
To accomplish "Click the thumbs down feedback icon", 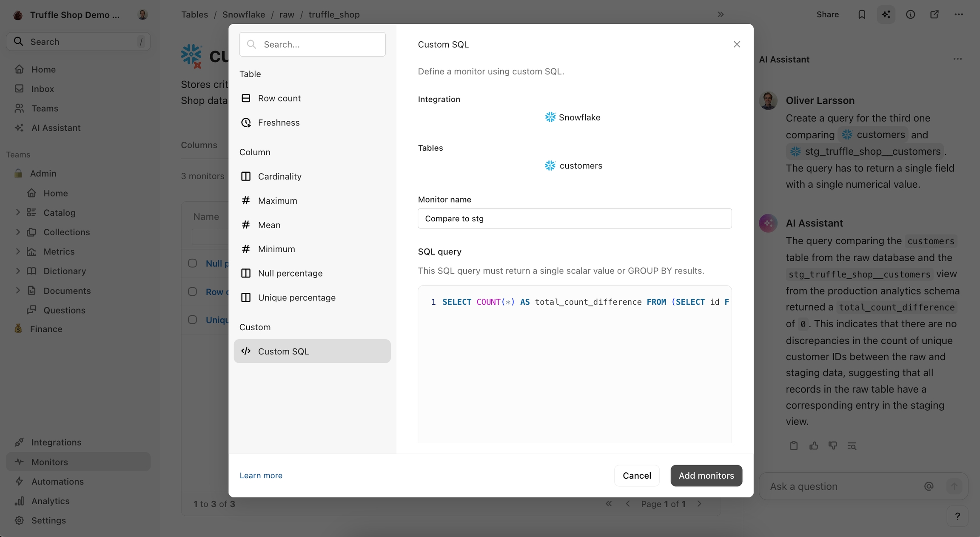I will 833,446.
